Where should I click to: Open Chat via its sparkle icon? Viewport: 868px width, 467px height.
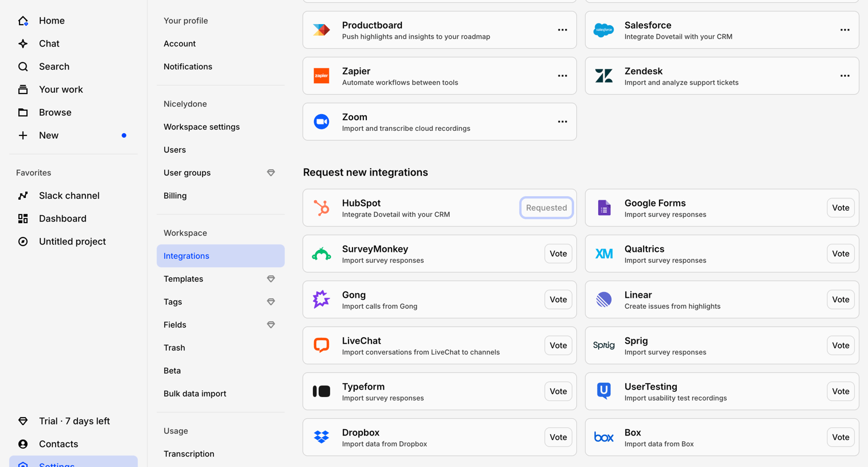[x=23, y=44]
